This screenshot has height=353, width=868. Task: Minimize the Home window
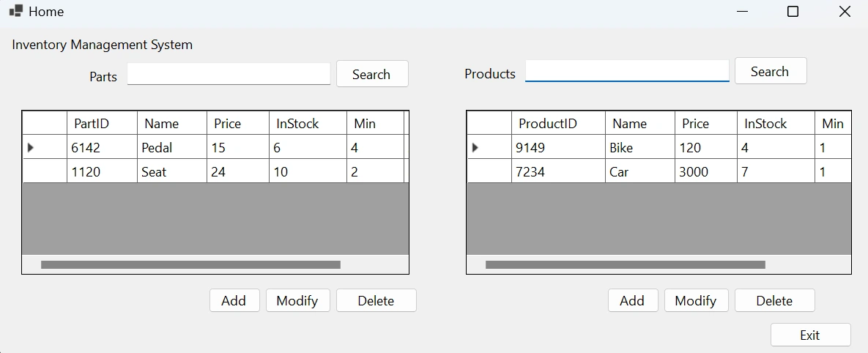pyautogui.click(x=742, y=11)
